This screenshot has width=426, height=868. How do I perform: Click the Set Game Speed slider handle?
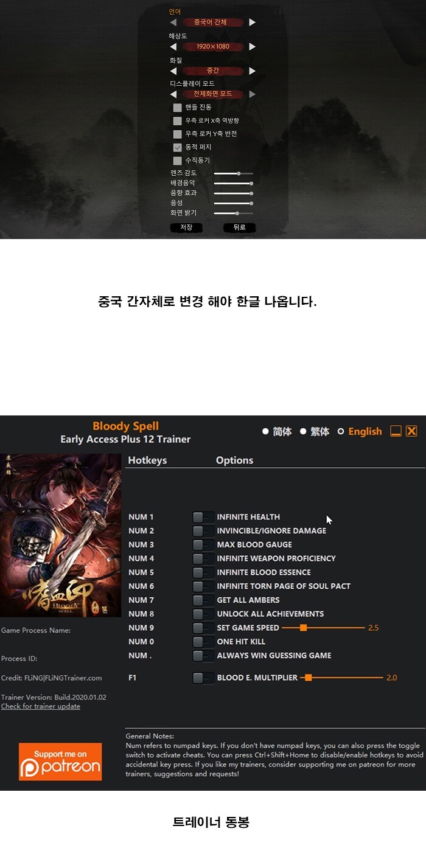(303, 628)
